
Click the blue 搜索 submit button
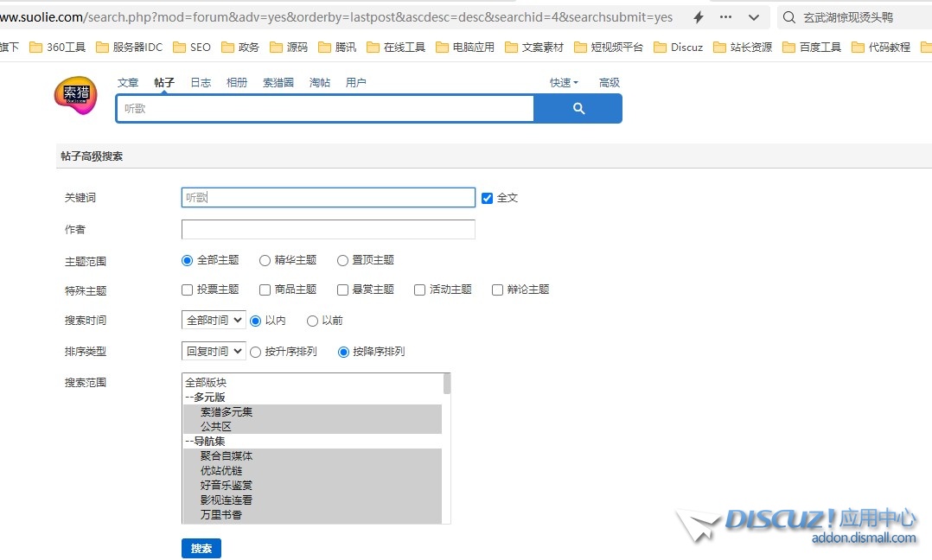(201, 549)
